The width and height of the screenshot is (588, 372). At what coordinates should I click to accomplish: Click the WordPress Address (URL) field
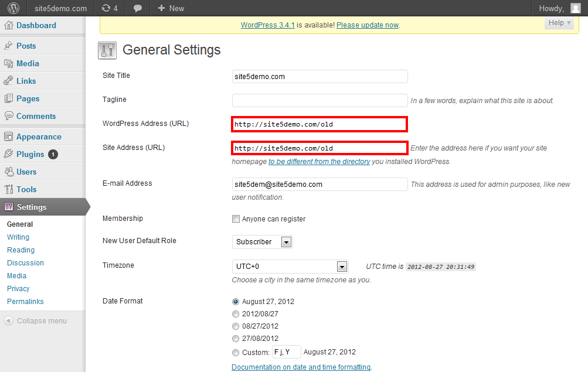point(320,124)
